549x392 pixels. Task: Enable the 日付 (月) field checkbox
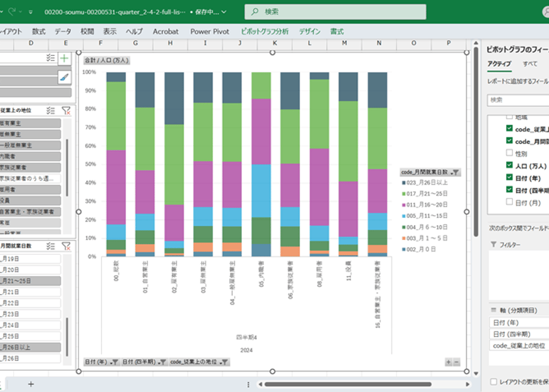tap(509, 201)
